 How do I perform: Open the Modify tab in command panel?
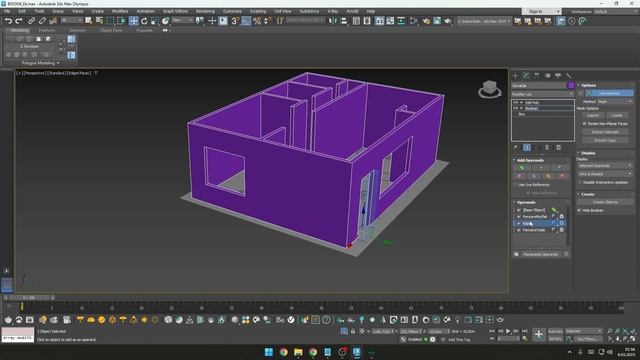pyautogui.click(x=526, y=76)
